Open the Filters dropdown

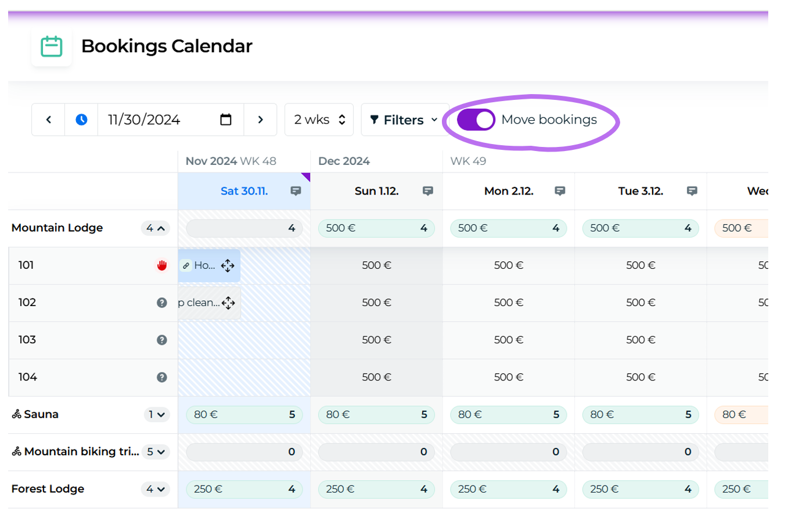pyautogui.click(x=404, y=120)
